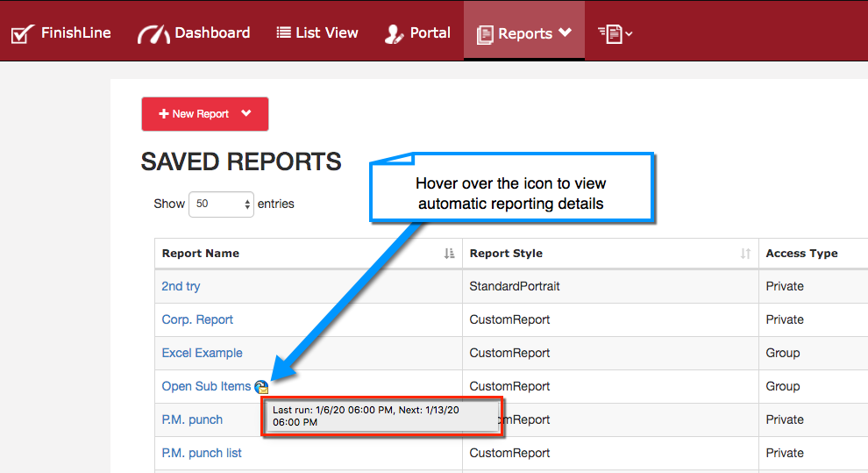Change the Show entries count selector
The height and width of the screenshot is (473, 868).
[221, 204]
